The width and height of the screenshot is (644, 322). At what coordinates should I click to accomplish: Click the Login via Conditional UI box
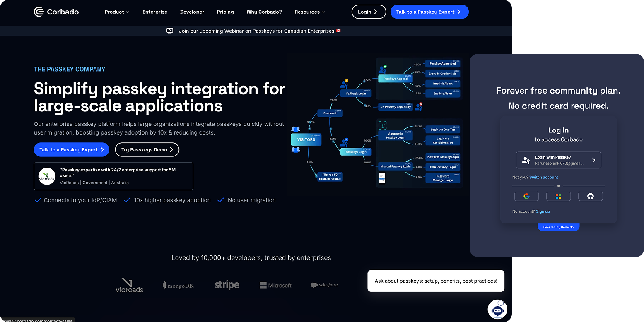click(x=443, y=141)
